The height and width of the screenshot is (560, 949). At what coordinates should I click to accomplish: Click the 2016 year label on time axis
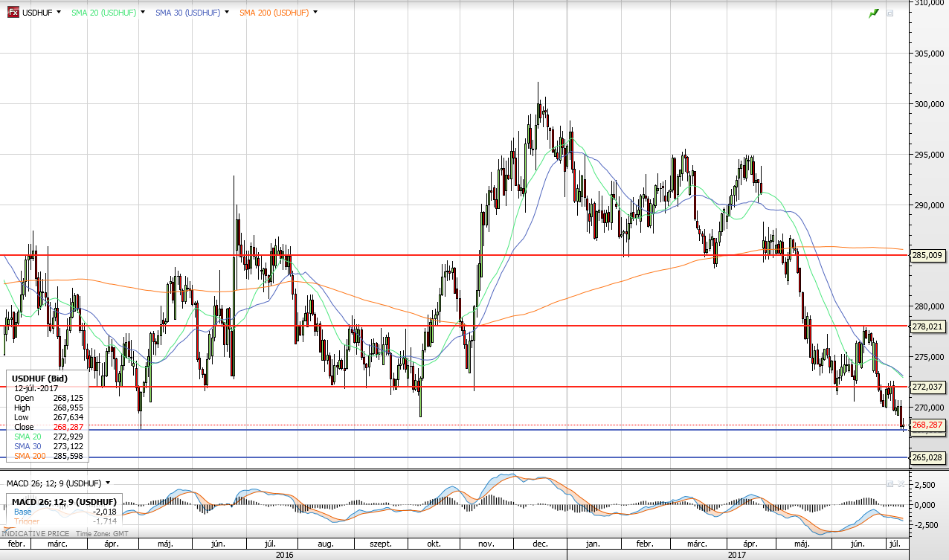click(x=283, y=554)
